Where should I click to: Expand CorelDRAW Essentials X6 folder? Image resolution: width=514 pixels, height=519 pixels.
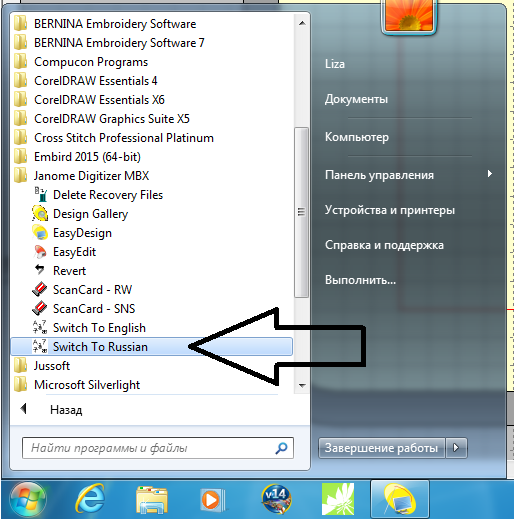click(x=90, y=100)
